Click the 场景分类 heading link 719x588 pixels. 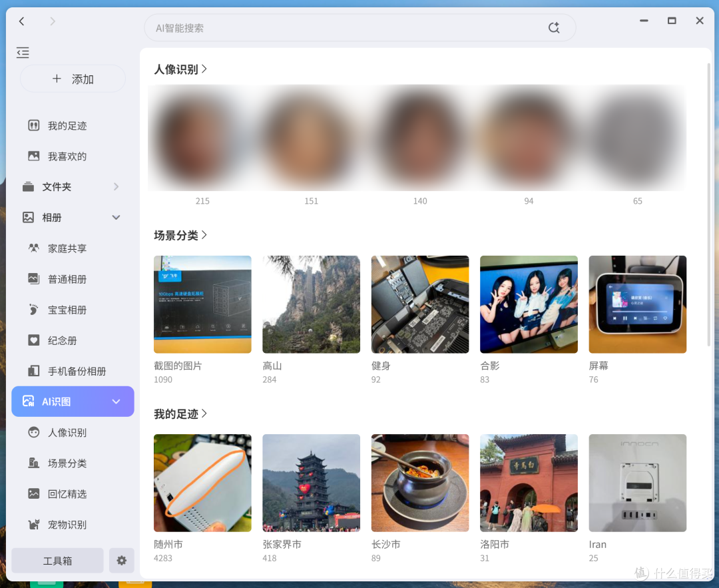(x=176, y=235)
